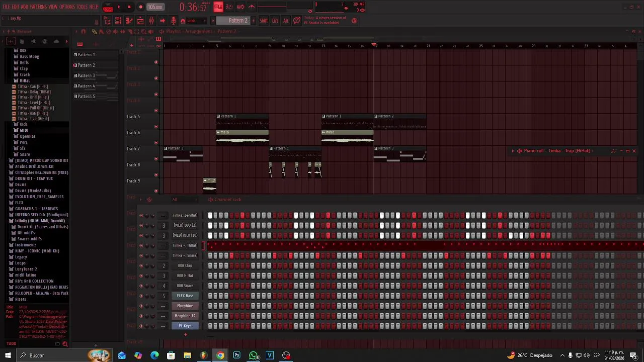Open the EDIT menu
This screenshot has width=644, height=362.
[16, 7]
